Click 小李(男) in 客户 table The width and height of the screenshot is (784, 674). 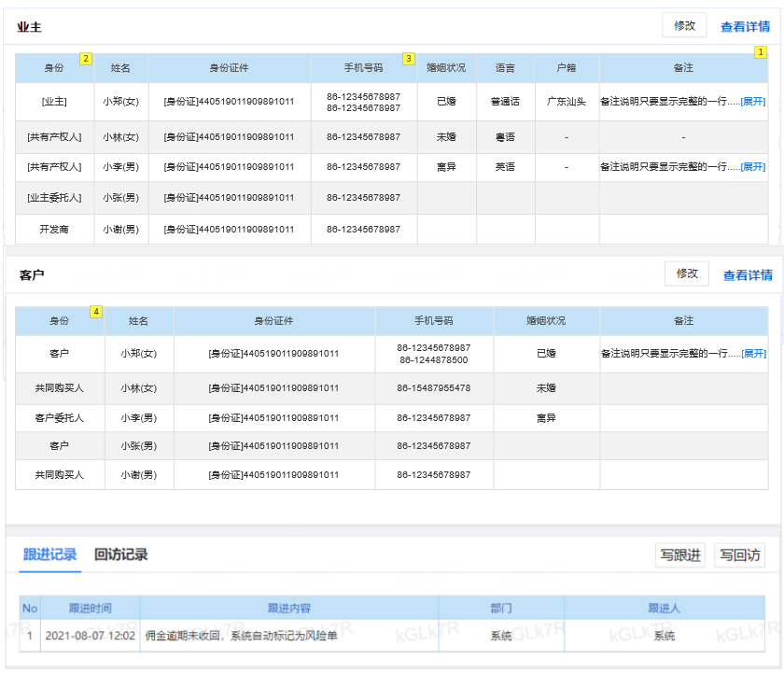pyautogui.click(x=138, y=418)
